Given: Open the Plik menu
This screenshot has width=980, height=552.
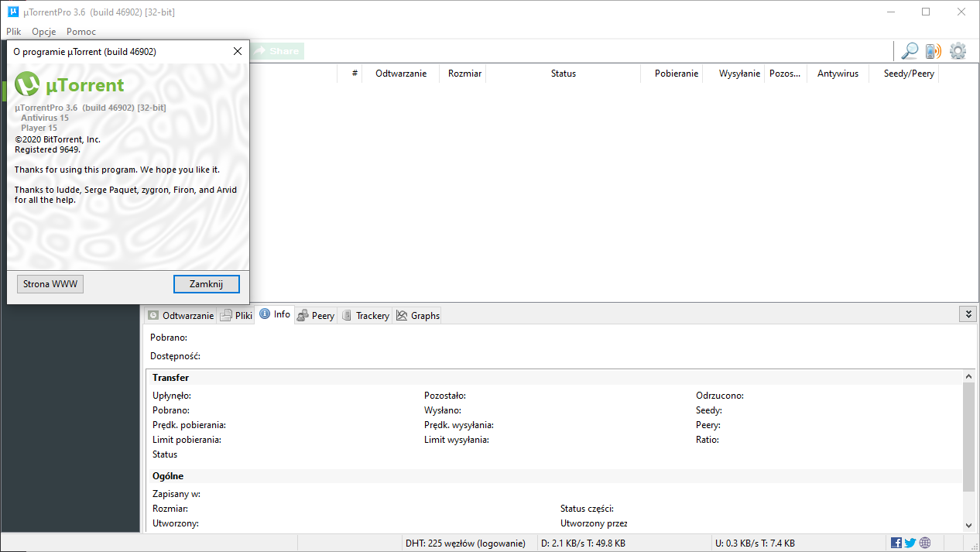Looking at the screenshot, I should click(x=14, y=32).
